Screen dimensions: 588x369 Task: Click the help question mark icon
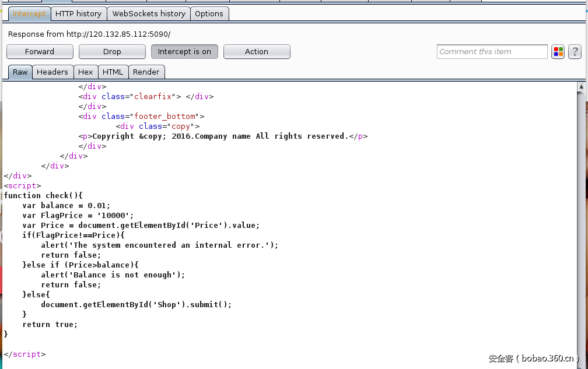[575, 51]
